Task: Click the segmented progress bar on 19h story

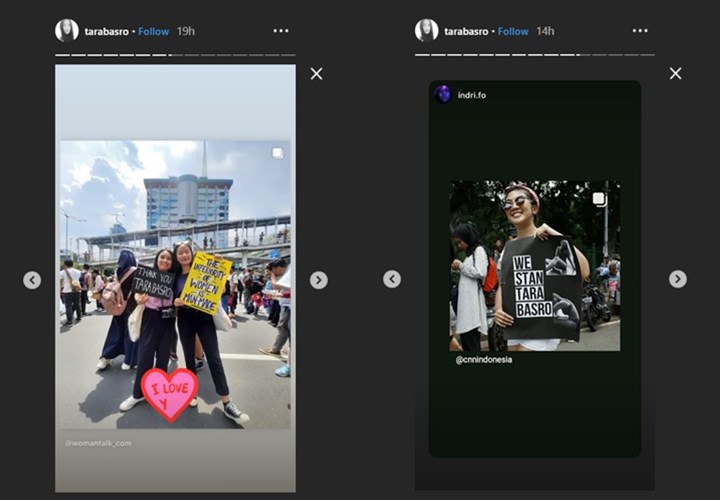Action: [175, 54]
